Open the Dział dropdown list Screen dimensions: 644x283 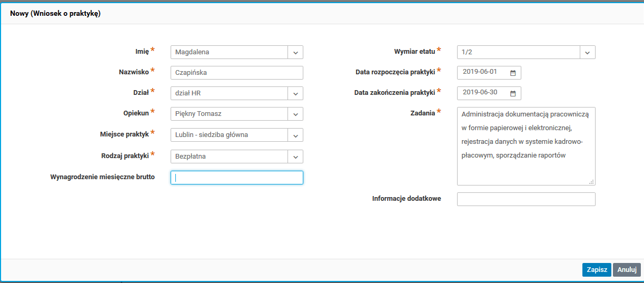pyautogui.click(x=295, y=93)
